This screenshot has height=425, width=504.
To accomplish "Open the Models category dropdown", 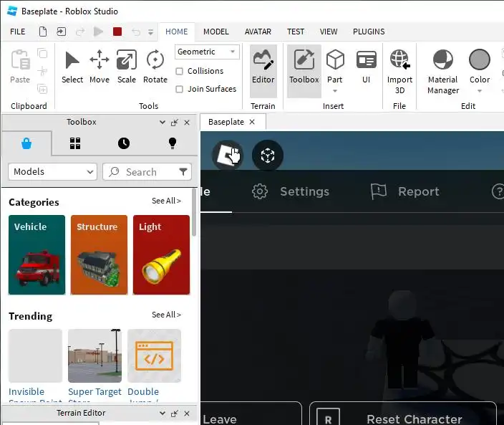I will [x=53, y=171].
